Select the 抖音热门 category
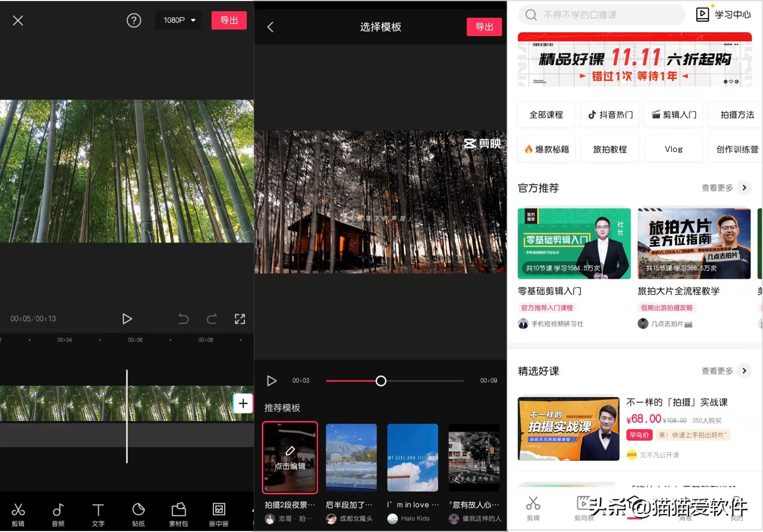 [x=609, y=114]
